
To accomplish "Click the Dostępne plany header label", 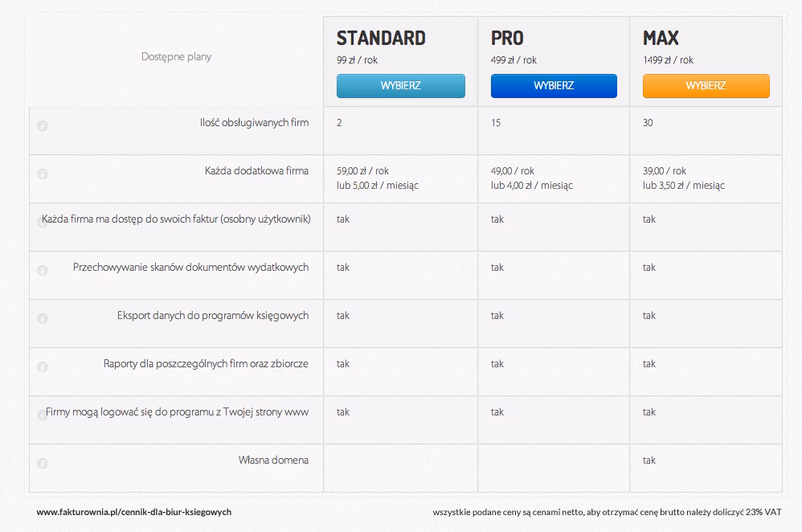I will point(176,57).
